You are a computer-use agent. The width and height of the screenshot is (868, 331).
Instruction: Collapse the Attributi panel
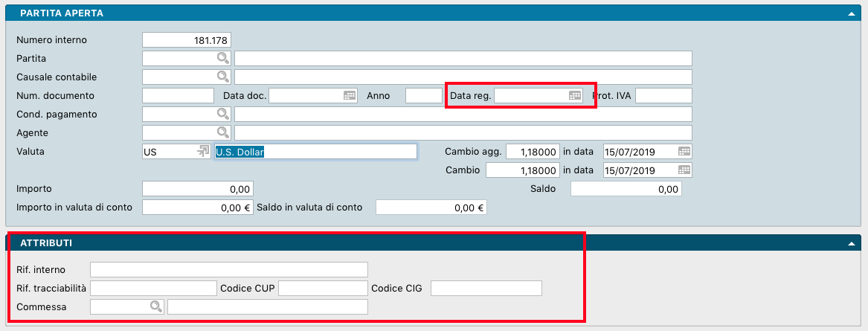point(851,243)
